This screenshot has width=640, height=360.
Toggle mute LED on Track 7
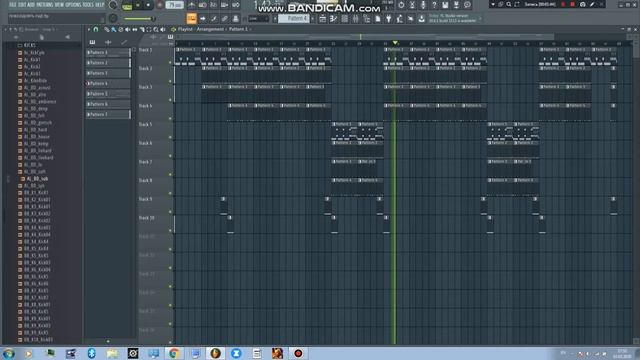point(170,175)
